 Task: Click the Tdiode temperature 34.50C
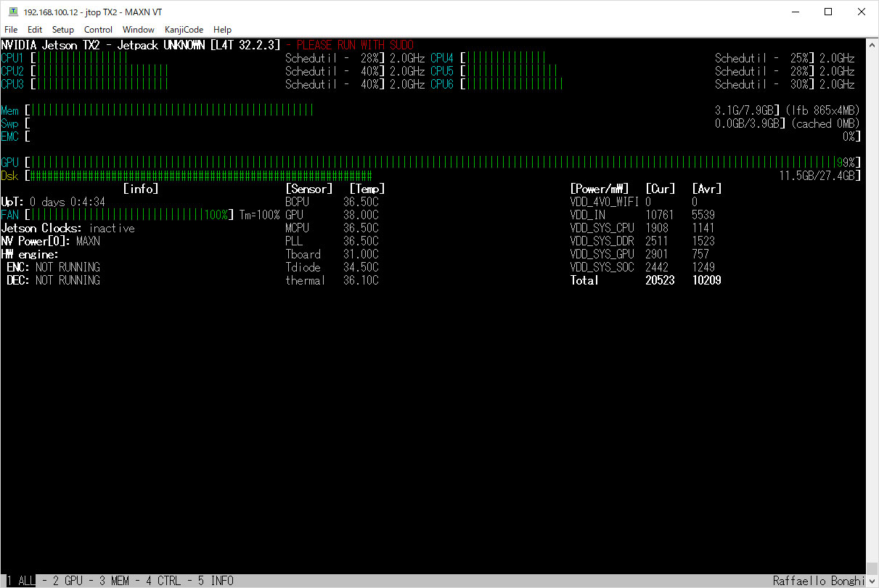click(361, 267)
